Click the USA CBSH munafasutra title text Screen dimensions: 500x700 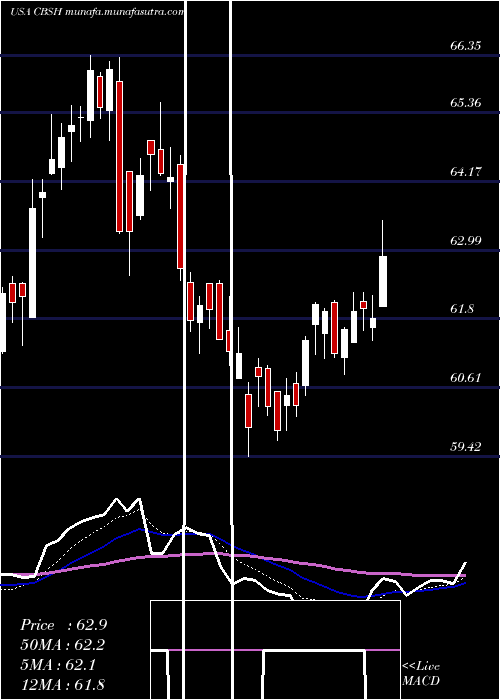[96, 12]
